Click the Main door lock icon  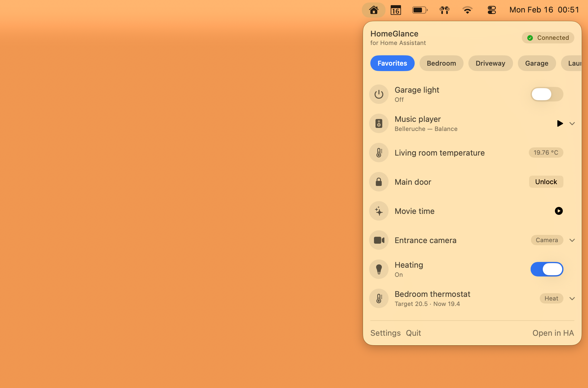[x=379, y=182]
